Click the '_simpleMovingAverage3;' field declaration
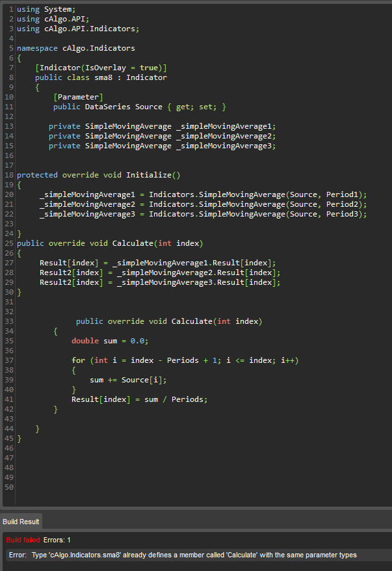The width and height of the screenshot is (392, 571). pyautogui.click(x=162, y=146)
